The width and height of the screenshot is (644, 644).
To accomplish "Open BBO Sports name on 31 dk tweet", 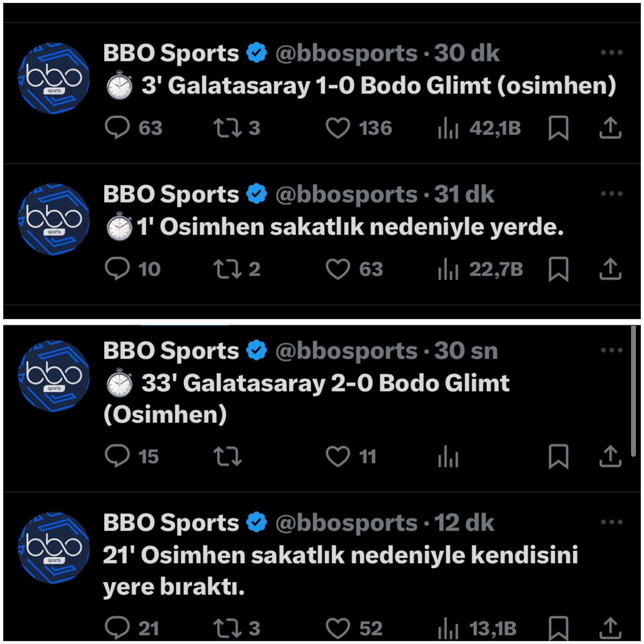I will (171, 194).
